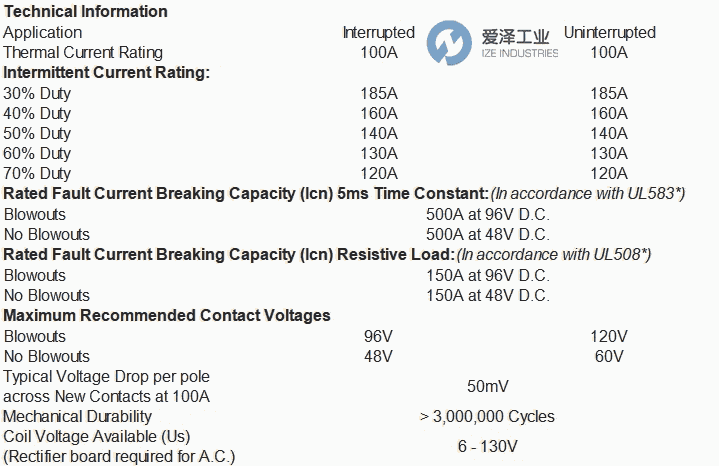Click the 160A value in the Interrupted column
Screen dimensions: 719x466
(379, 113)
